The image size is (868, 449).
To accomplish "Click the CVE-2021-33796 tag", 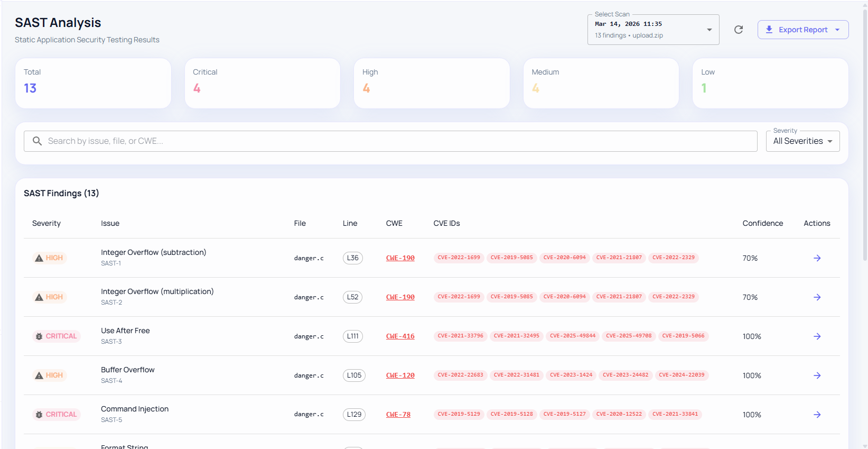I will click(x=460, y=336).
